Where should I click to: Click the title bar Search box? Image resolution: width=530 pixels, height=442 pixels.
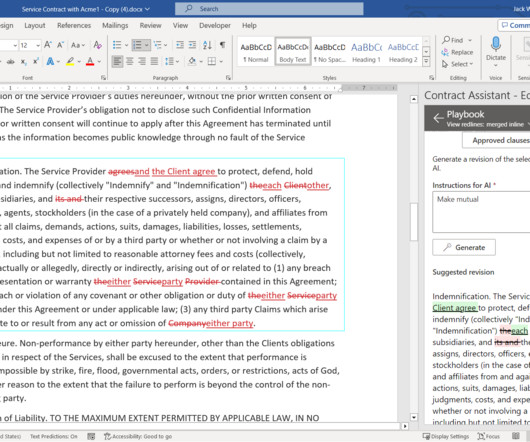(269, 9)
